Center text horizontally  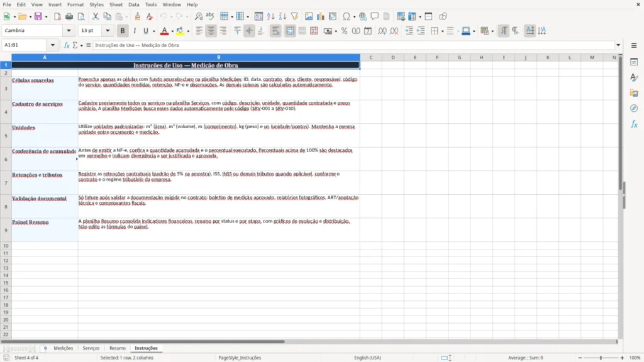pyautogui.click(x=211, y=31)
